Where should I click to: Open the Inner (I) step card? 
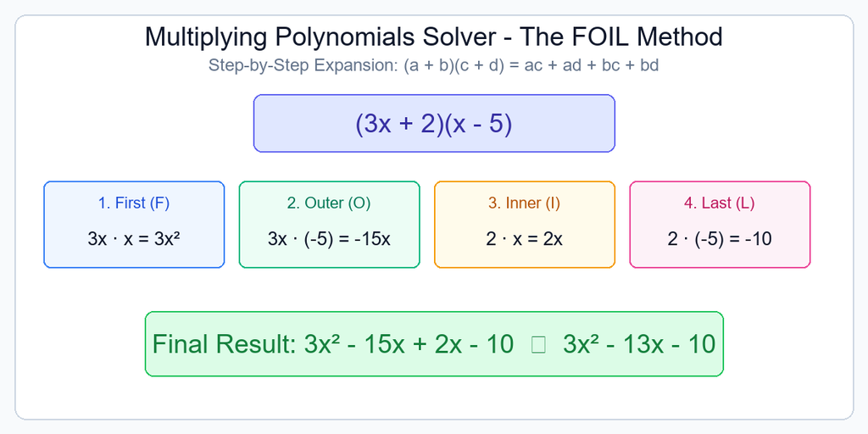pos(525,225)
